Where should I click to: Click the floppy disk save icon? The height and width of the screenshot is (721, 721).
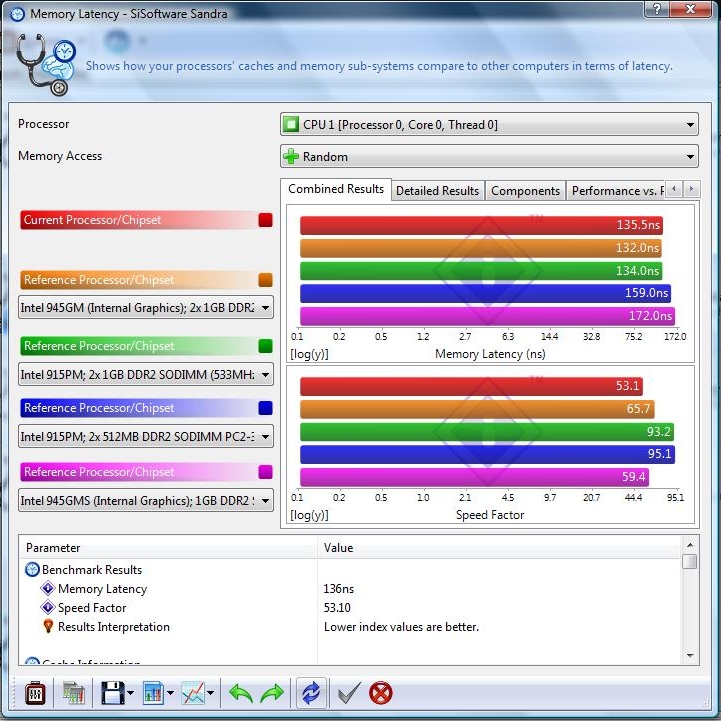click(x=112, y=693)
